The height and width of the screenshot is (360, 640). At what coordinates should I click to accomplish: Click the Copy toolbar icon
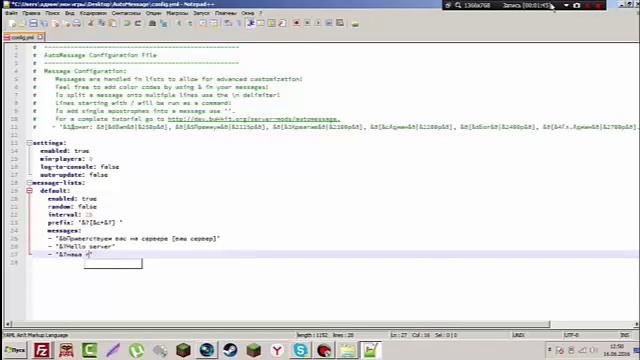(101, 23)
